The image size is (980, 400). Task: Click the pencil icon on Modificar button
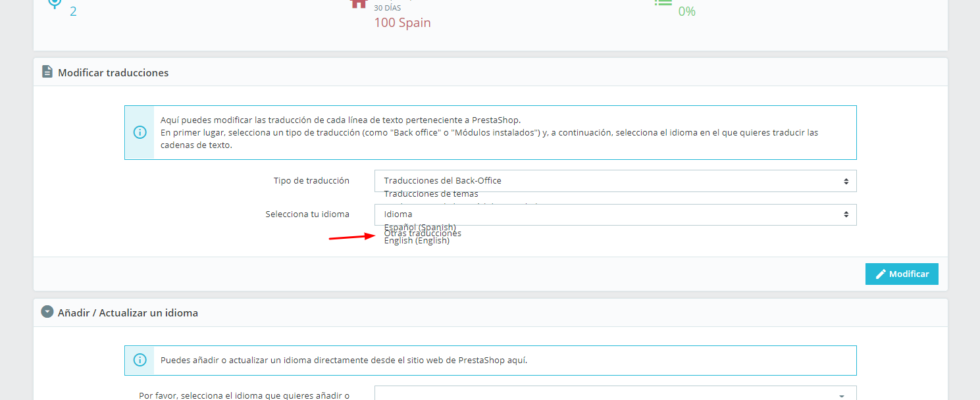881,274
